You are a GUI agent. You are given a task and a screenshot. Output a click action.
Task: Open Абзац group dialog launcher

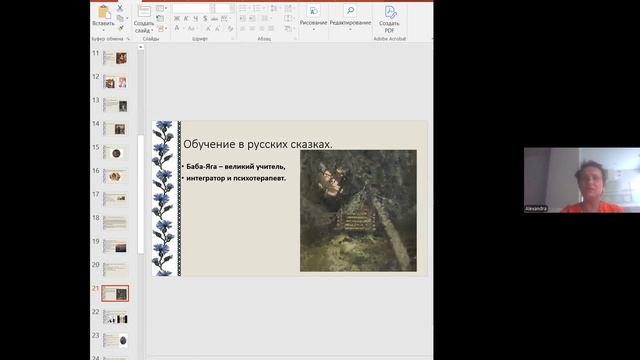coord(295,39)
